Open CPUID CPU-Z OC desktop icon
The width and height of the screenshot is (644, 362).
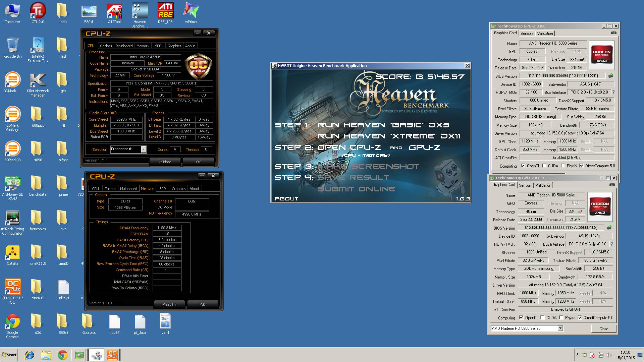pos(12,292)
